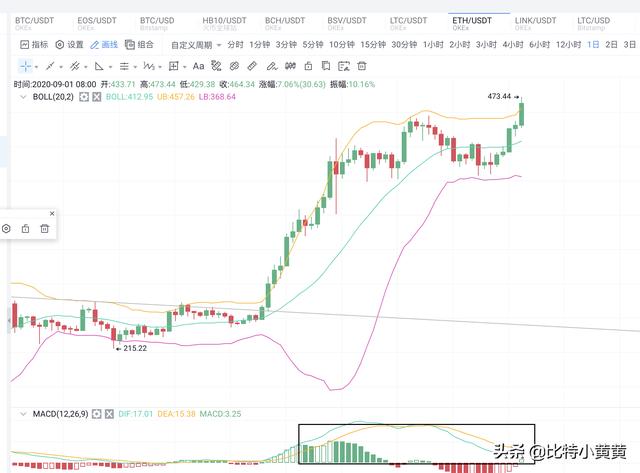Select the 1小时 interval

433,44
